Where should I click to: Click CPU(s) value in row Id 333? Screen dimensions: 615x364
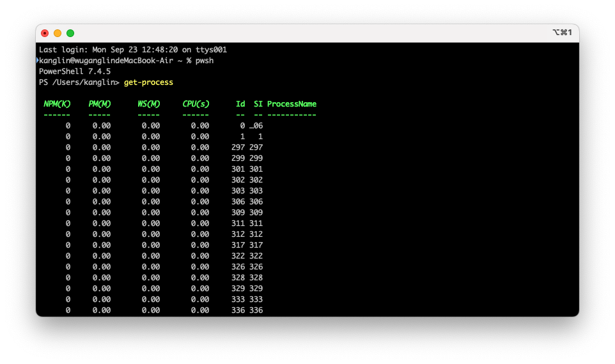tap(200, 300)
